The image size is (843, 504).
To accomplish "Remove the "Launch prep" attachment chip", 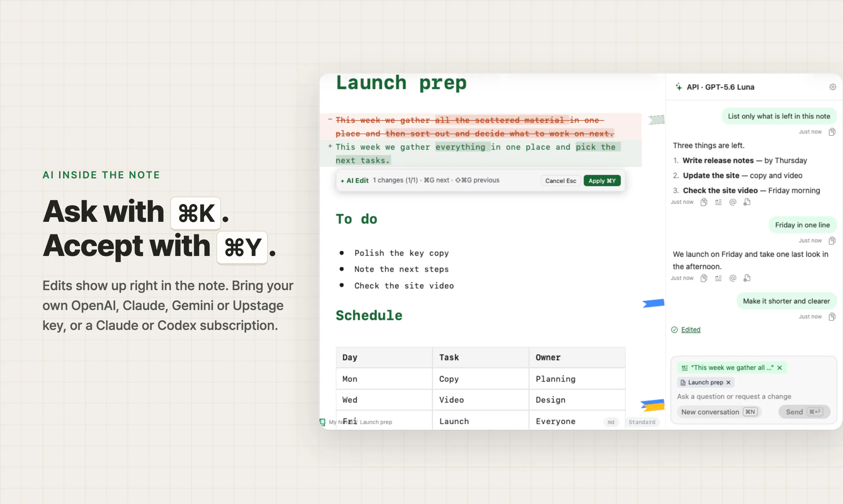I will click(728, 382).
